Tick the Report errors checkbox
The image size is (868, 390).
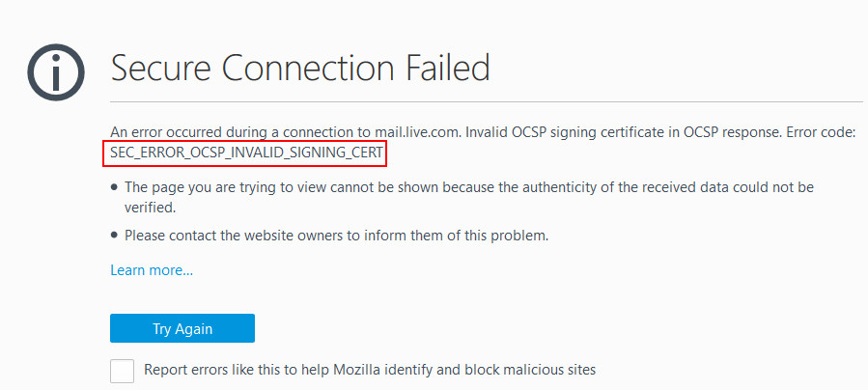coord(123,371)
